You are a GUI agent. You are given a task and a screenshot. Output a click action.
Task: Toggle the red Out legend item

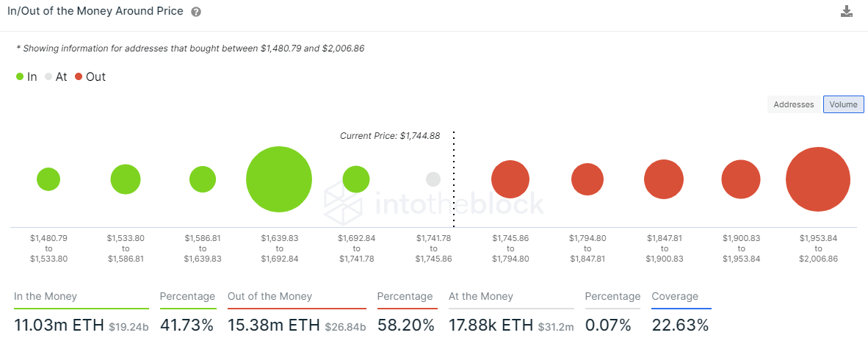coord(90,76)
